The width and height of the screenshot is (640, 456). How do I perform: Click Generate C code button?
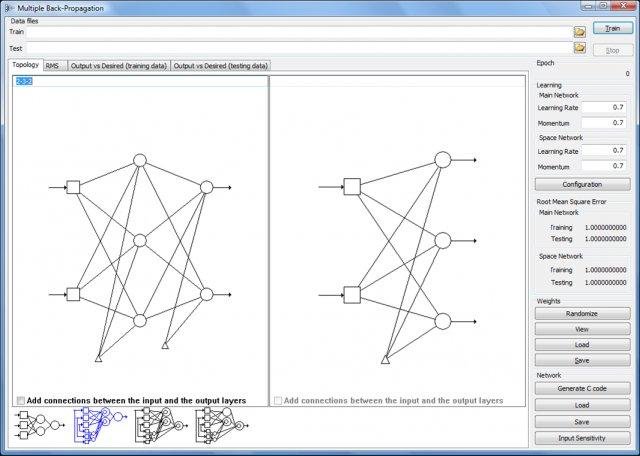point(582,389)
